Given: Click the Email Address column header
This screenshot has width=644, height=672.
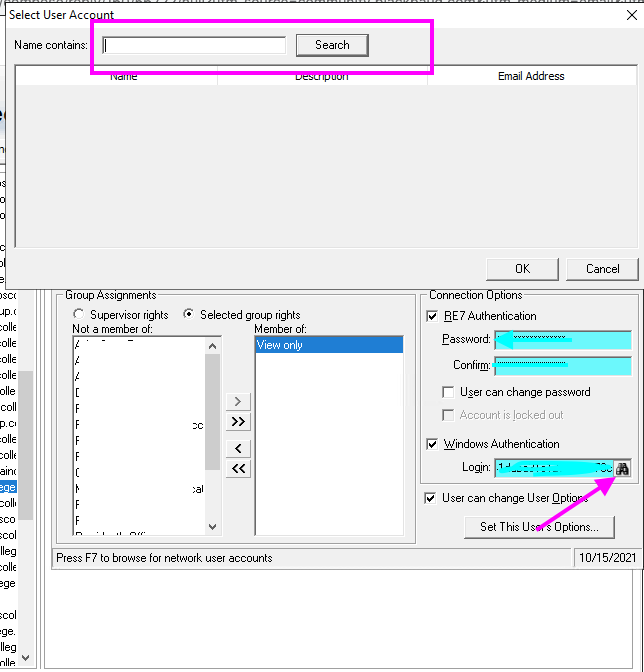Looking at the screenshot, I should click(531, 76).
